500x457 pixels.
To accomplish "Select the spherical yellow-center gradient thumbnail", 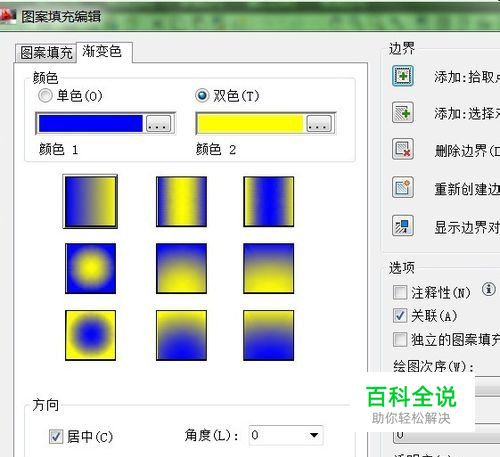I will [x=90, y=269].
